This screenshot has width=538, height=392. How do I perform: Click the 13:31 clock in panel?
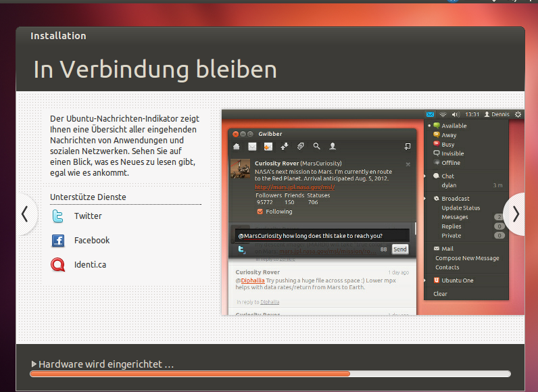tap(472, 114)
